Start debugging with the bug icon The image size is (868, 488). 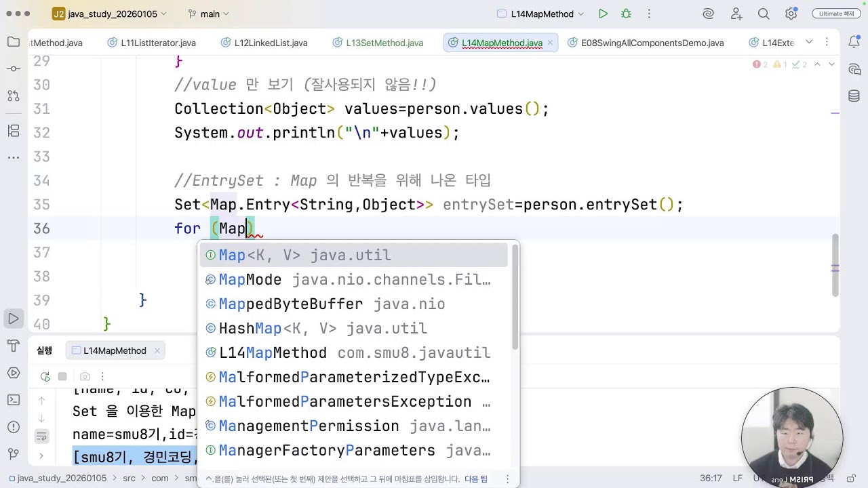(626, 14)
